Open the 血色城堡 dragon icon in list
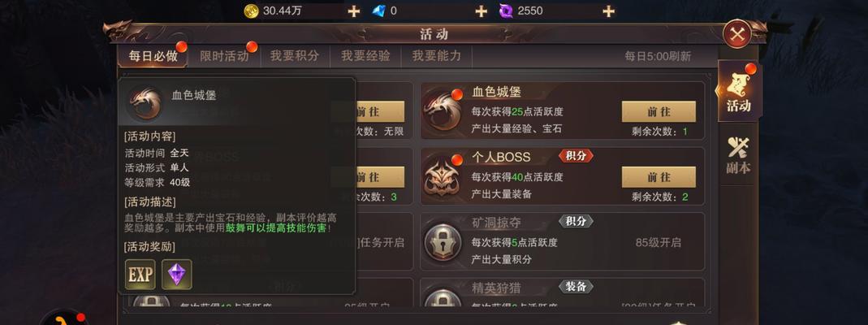868x325 pixels. click(x=441, y=110)
